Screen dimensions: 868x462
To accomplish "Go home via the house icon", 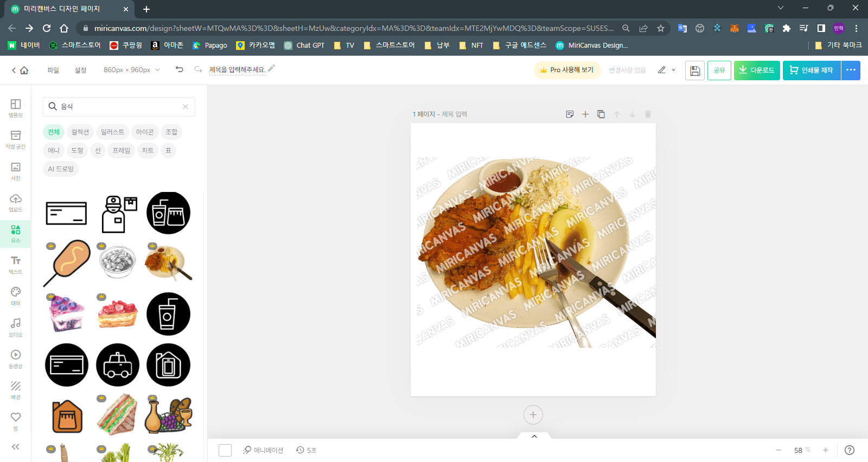I will (x=24, y=70).
